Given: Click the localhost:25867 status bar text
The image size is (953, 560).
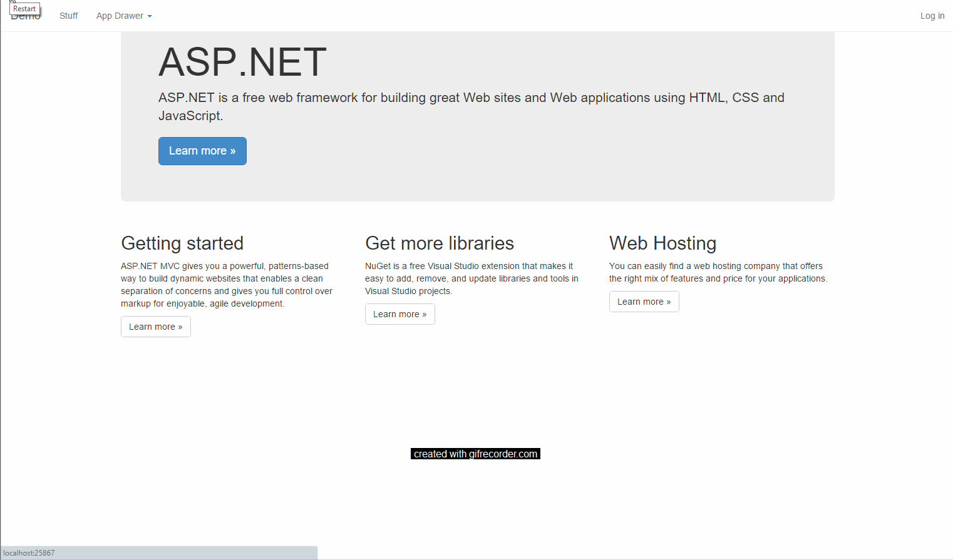Looking at the screenshot, I should pyautogui.click(x=29, y=553).
